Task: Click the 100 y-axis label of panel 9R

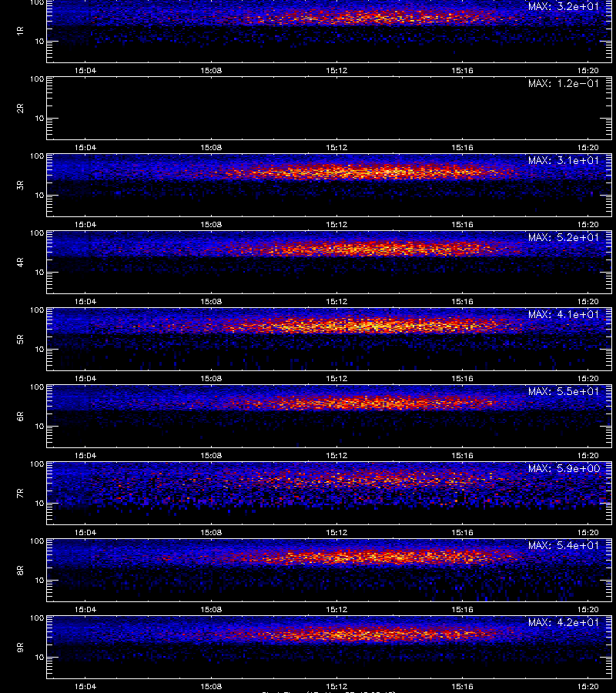Action: (x=37, y=618)
